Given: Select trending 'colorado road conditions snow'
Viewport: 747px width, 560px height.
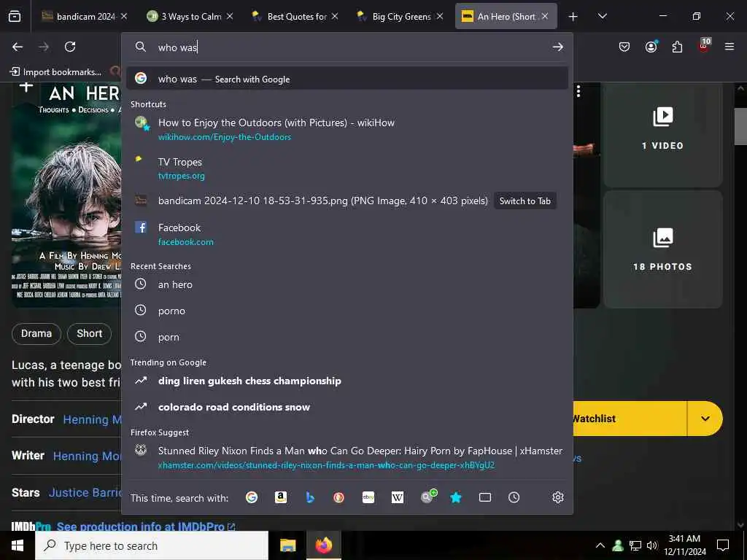Looking at the screenshot, I should pos(347,407).
